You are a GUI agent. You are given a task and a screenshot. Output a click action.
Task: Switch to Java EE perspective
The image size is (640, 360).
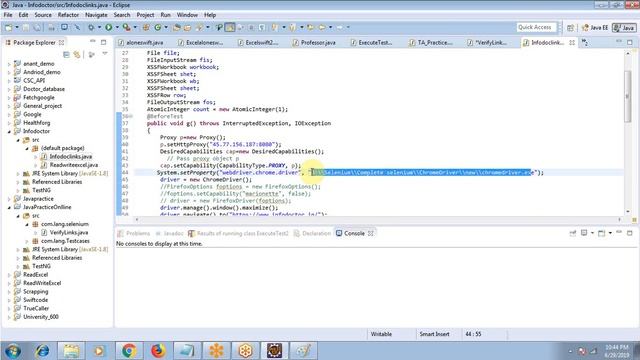(595, 27)
